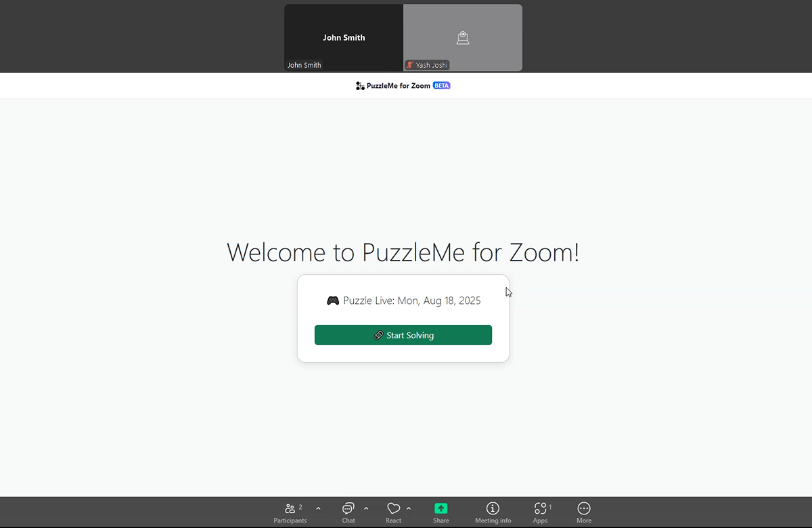Viewport: 812px width, 528px height.
Task: Expand the caret next to Chat
Action: tap(366, 508)
